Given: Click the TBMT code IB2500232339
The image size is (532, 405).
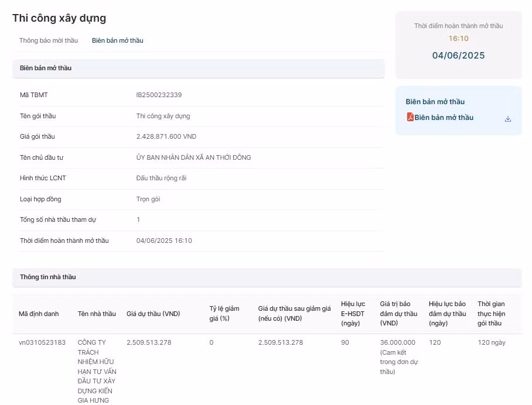Looking at the screenshot, I should [159, 95].
